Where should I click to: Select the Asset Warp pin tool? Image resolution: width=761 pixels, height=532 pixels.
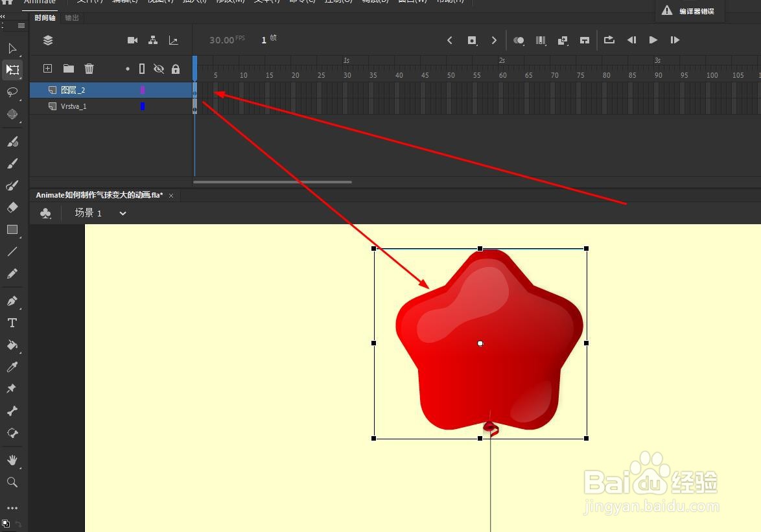12,388
